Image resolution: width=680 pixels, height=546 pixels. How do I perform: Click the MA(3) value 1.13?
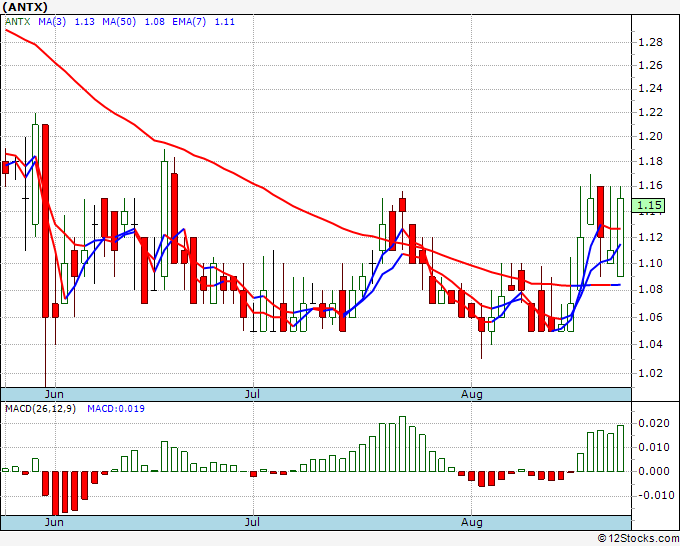pos(85,22)
